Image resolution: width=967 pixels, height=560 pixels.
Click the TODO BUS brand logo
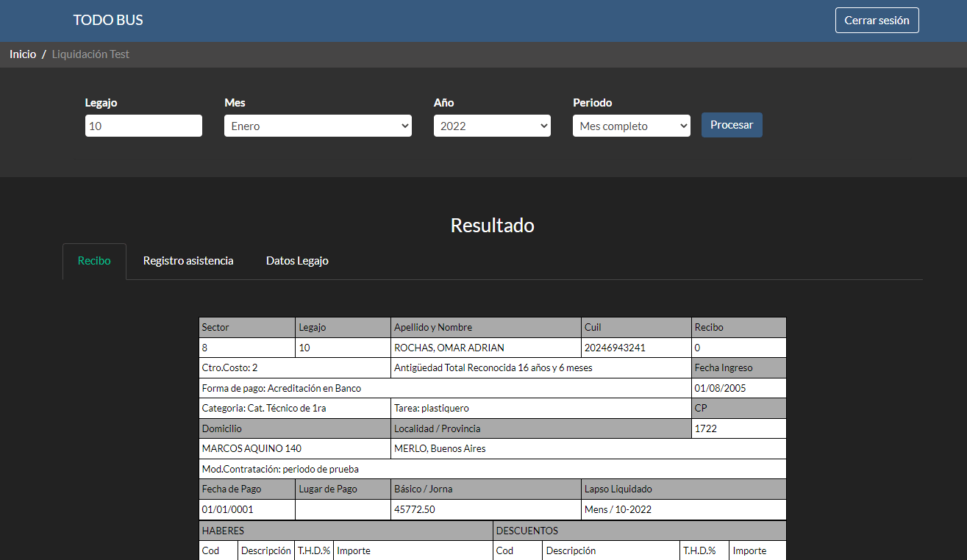tap(108, 21)
